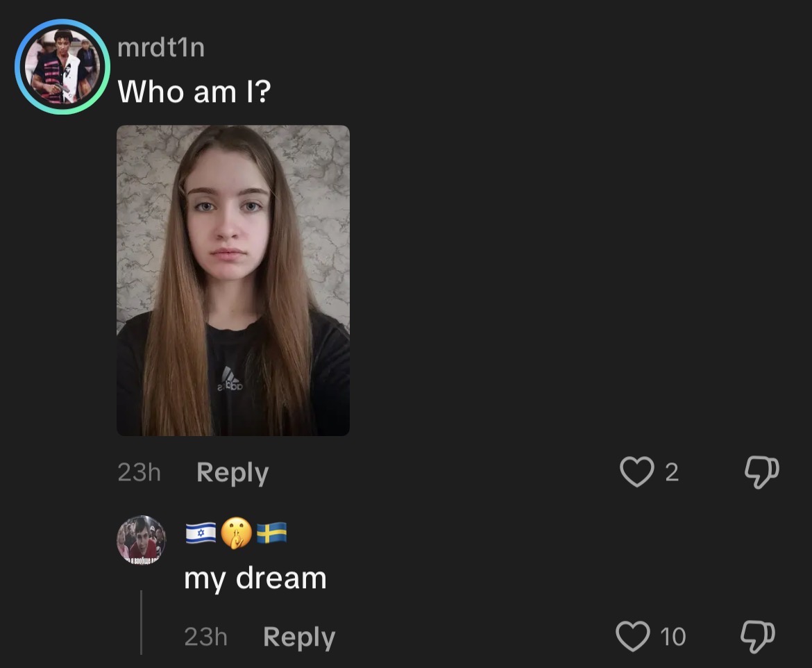Click the 23h timestamp under the photo

coord(139,473)
